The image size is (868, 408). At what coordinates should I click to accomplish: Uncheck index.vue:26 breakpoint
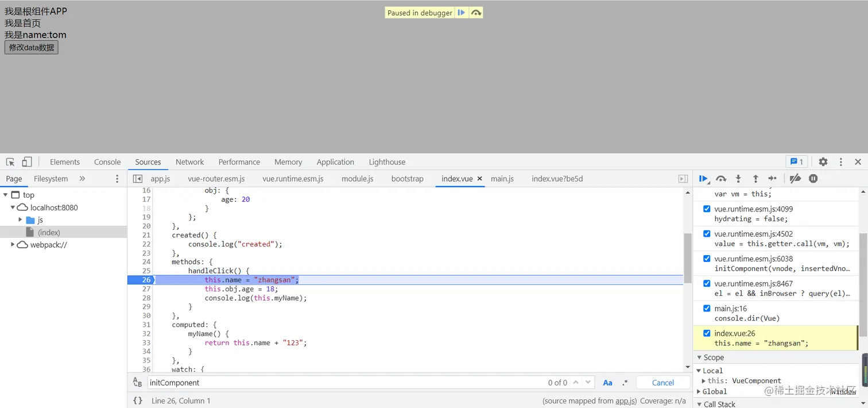pos(707,333)
